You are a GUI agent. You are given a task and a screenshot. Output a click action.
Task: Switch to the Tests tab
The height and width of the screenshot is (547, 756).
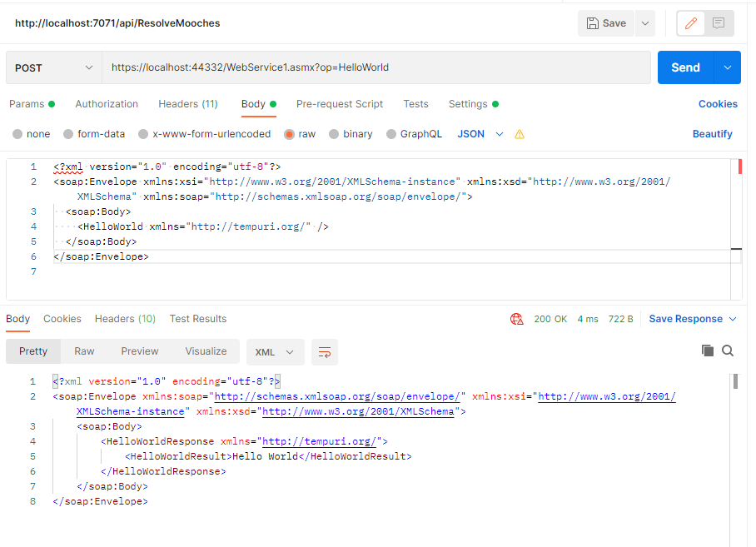tap(415, 104)
